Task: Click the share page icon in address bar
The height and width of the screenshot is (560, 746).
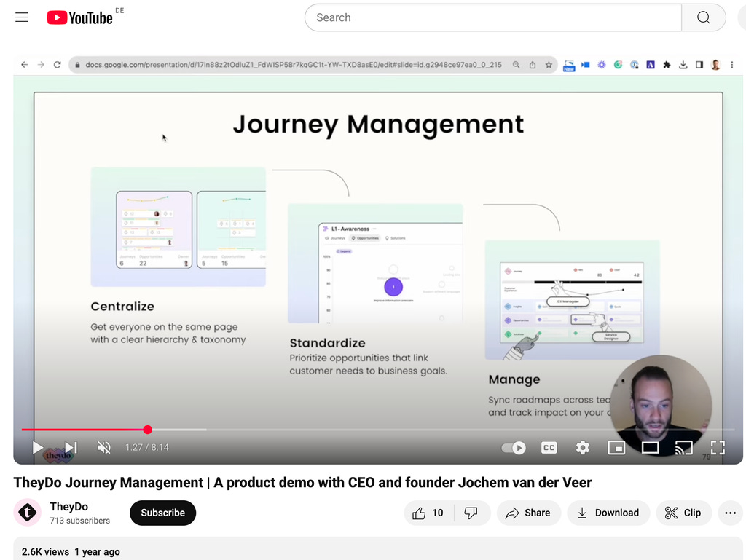Action: click(x=533, y=65)
